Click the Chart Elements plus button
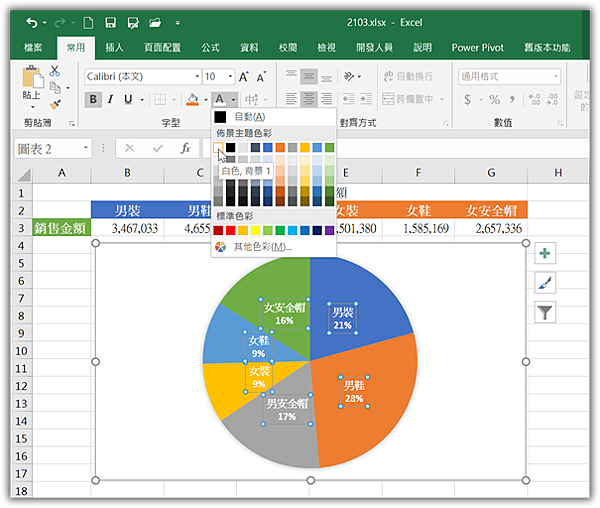 click(545, 254)
